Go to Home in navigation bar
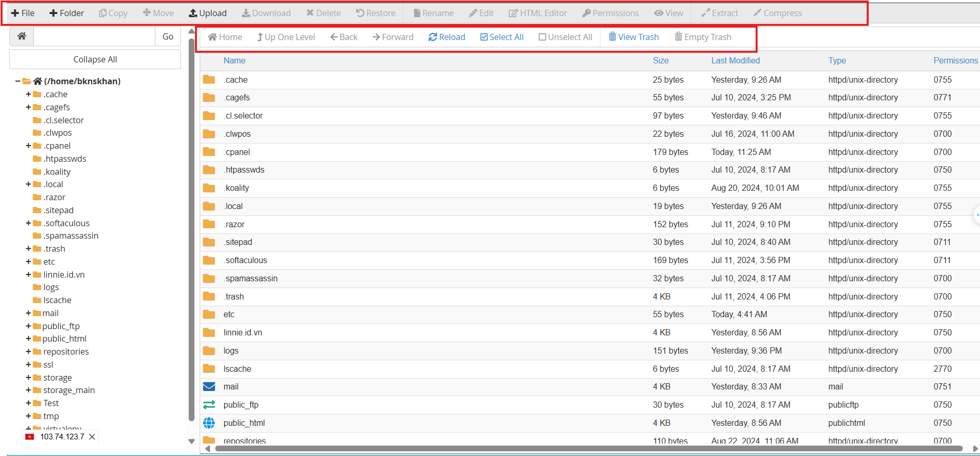This screenshot has width=980, height=456. [x=225, y=37]
